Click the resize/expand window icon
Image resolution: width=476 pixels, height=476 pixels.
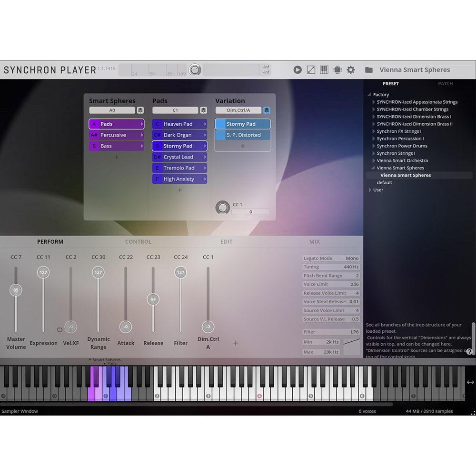coord(311,69)
